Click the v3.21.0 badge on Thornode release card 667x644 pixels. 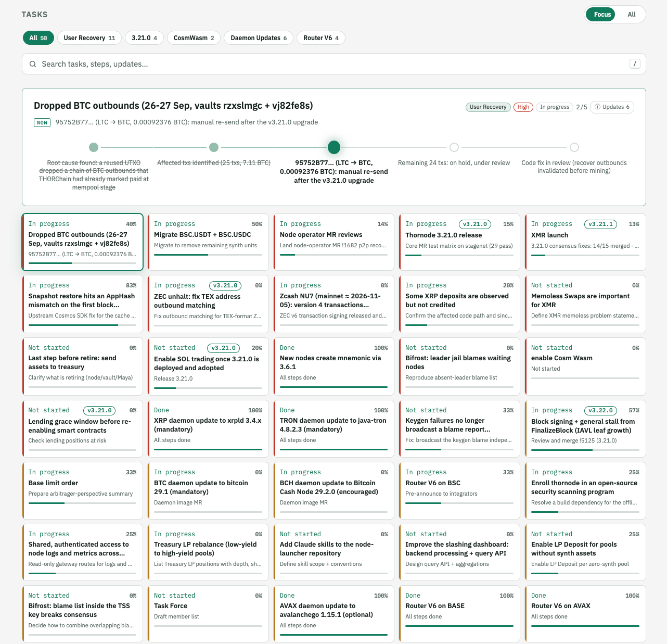tap(475, 224)
